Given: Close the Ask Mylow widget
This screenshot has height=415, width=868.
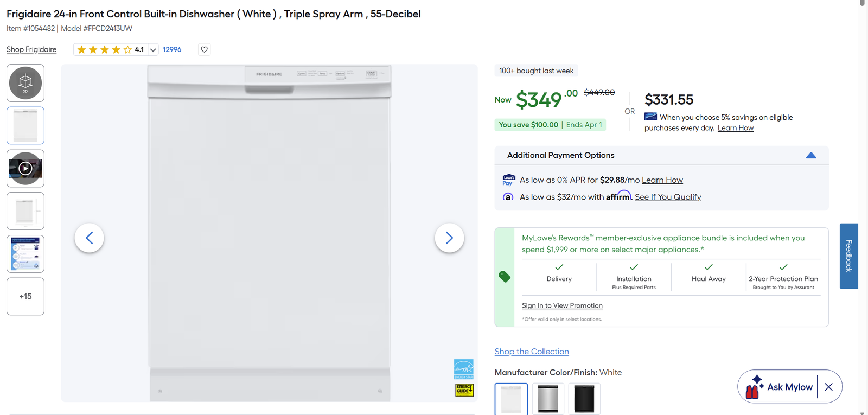Looking at the screenshot, I should 828,387.
